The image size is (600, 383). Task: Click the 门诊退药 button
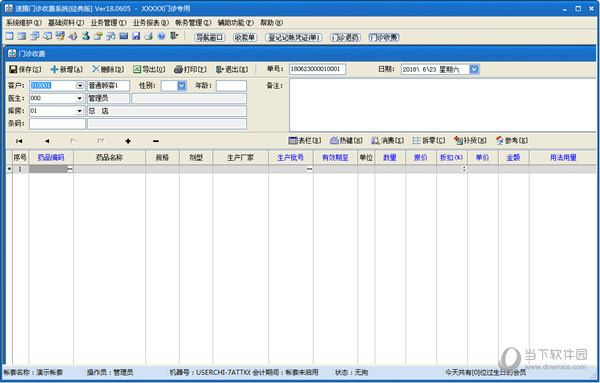coord(345,37)
